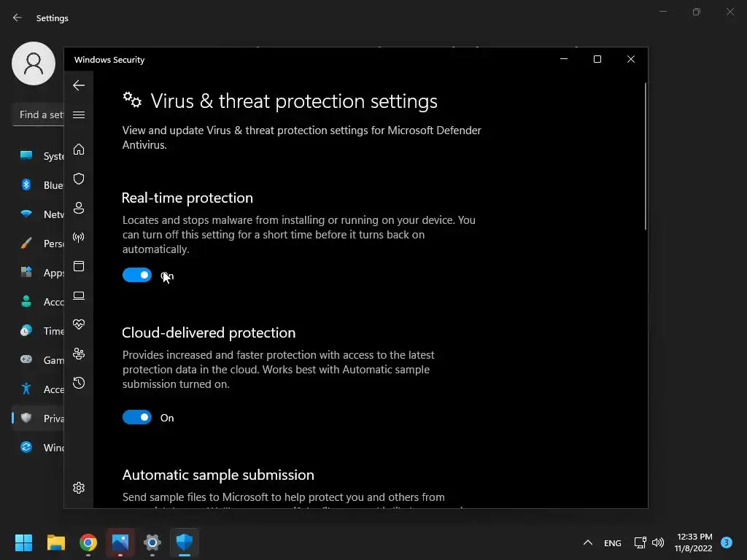Open the clock showing 12:33 PM
The image size is (747, 560).
tap(693, 542)
